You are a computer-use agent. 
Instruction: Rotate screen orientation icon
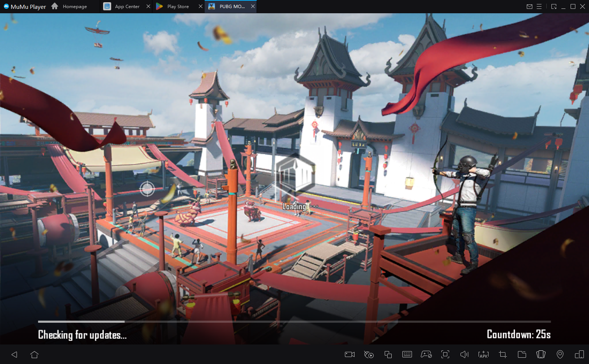click(579, 354)
